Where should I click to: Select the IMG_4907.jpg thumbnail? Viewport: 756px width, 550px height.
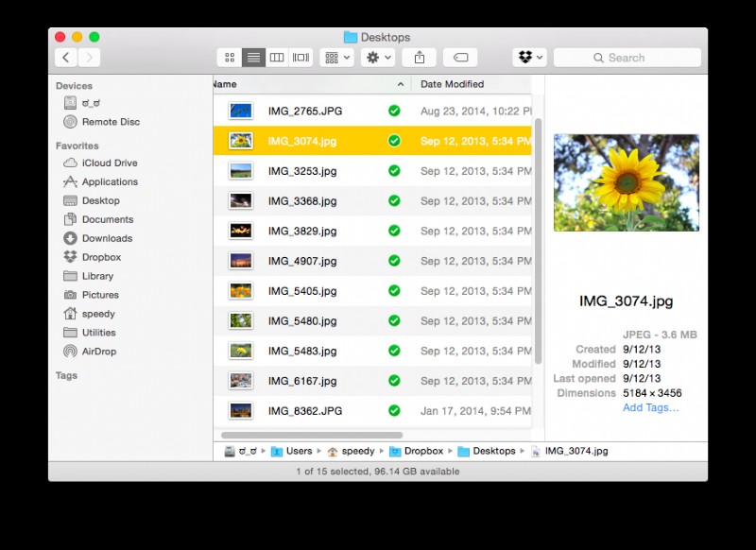pos(239,261)
